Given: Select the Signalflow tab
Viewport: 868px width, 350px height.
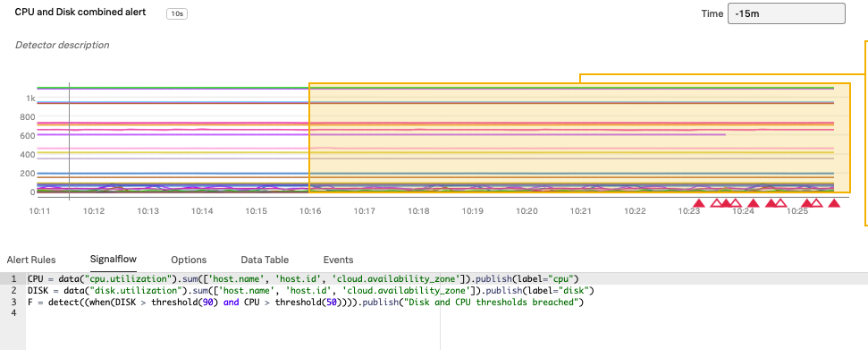Looking at the screenshot, I should click(114, 259).
